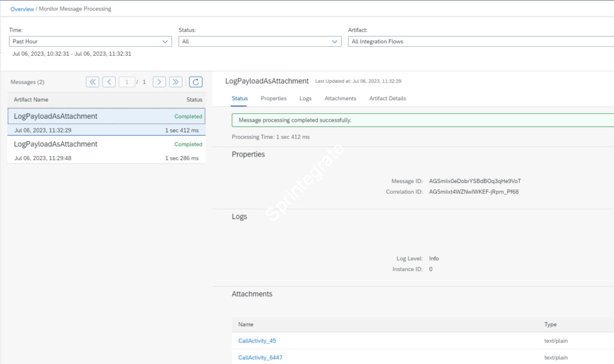Go to next page with right chevron icon

(159, 82)
